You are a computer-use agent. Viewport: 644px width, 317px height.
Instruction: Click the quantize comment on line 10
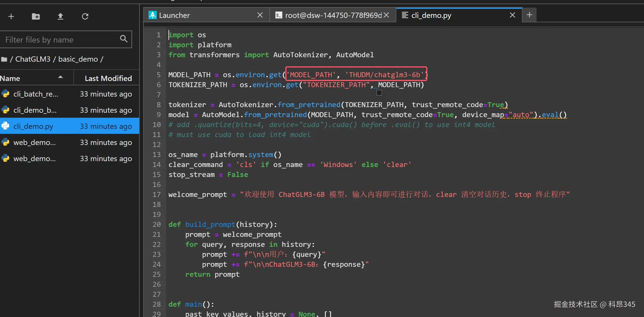pos(332,125)
